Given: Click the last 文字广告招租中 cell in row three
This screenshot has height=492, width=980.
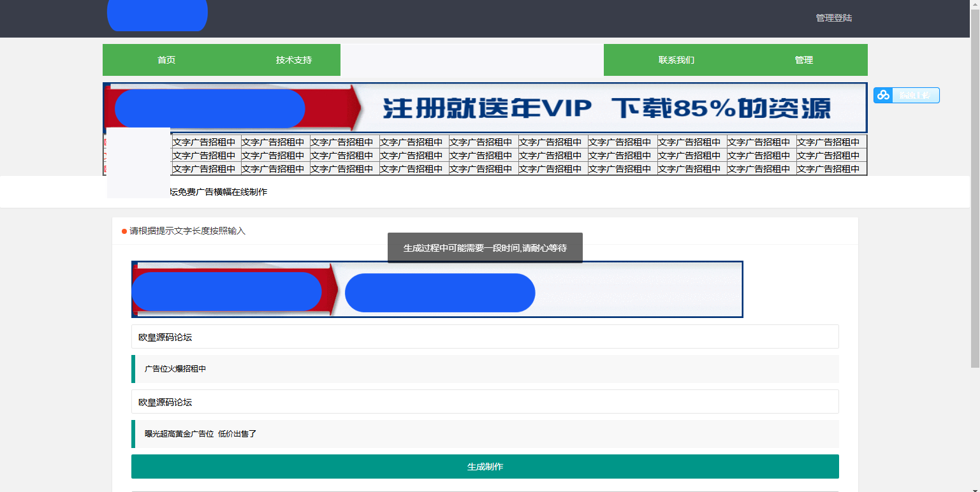Looking at the screenshot, I should (x=831, y=168).
